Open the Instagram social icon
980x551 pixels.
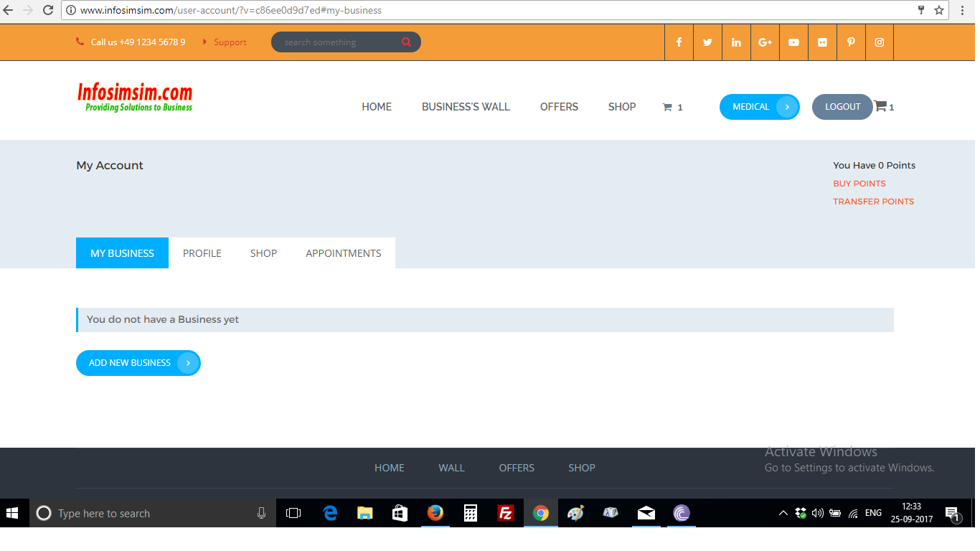pyautogui.click(x=879, y=42)
